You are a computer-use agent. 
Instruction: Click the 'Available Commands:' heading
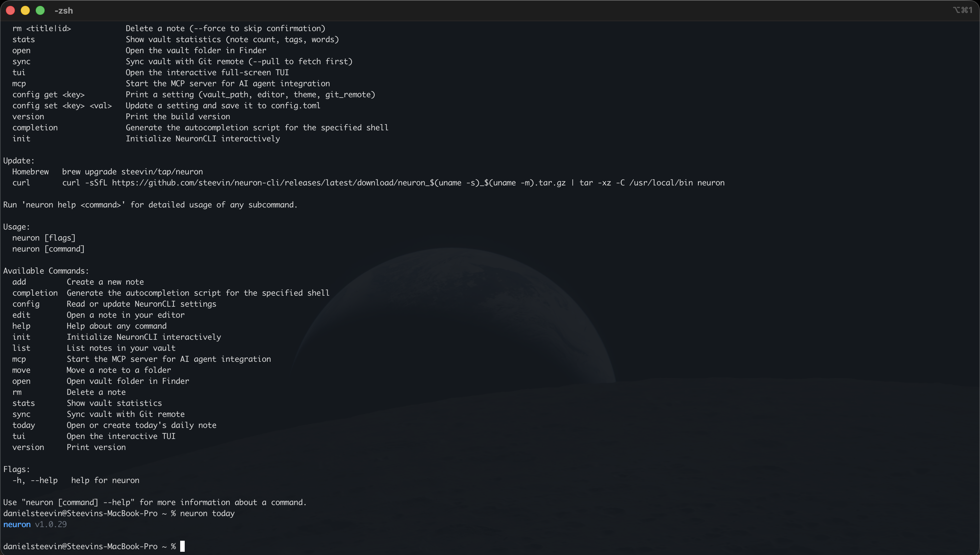(x=46, y=271)
